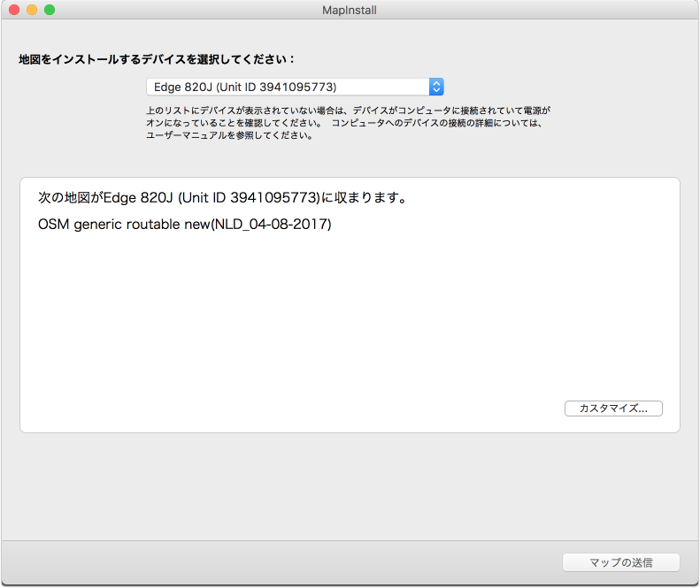
Task: Minimize the window using the yellow button
Action: pyautogui.click(x=32, y=10)
